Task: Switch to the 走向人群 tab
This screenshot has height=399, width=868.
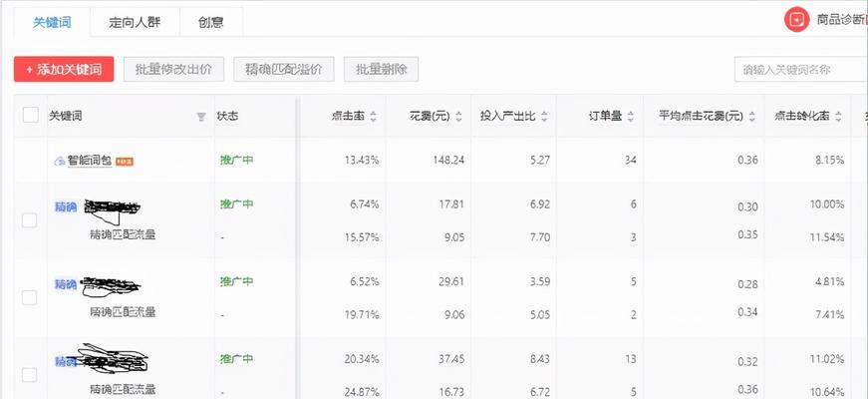Action: pos(136,23)
